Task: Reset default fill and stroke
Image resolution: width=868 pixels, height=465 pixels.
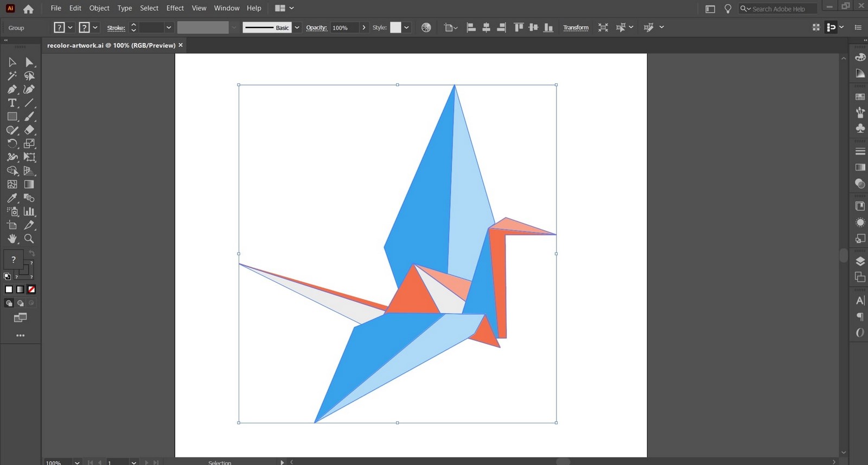Action: pos(7,276)
